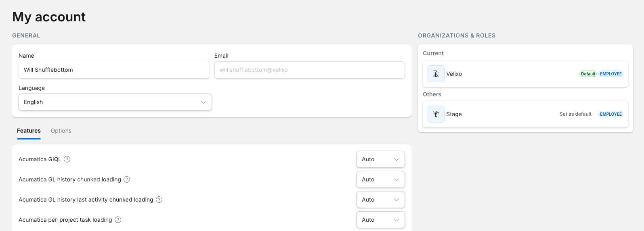Image resolution: width=644 pixels, height=231 pixels.
Task: Click the GENERAL section heading
Action: click(x=26, y=35)
